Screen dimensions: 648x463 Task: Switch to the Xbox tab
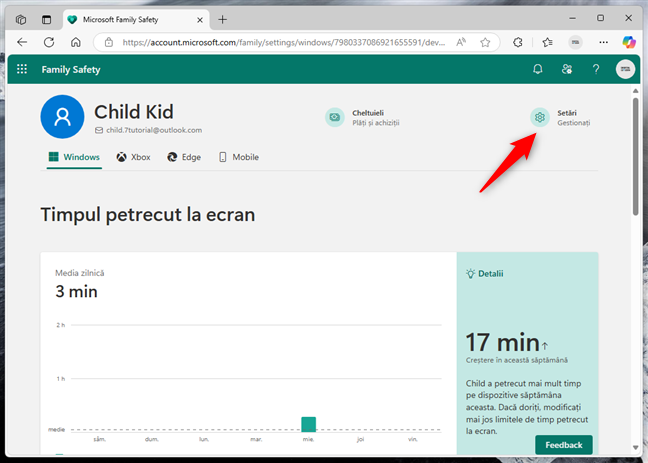(x=133, y=157)
